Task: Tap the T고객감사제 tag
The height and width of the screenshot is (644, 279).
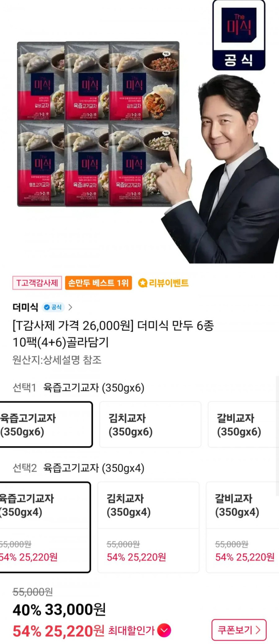Action: pyautogui.click(x=37, y=283)
